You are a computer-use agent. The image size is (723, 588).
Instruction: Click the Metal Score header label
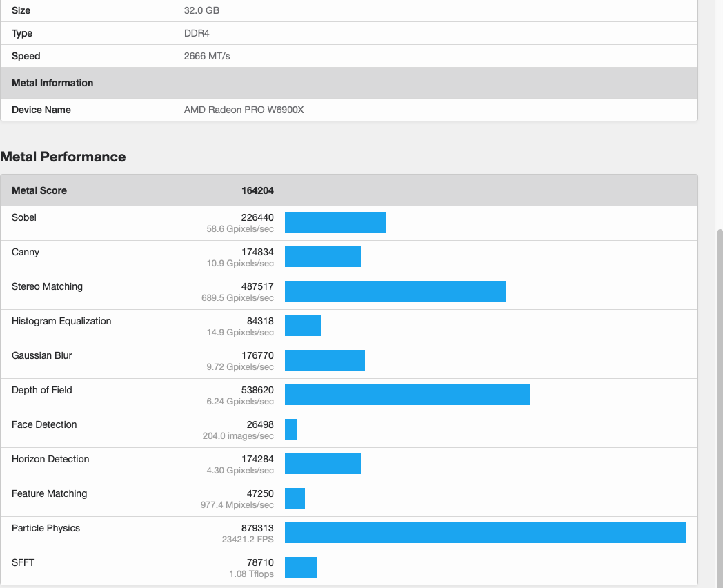tap(39, 190)
